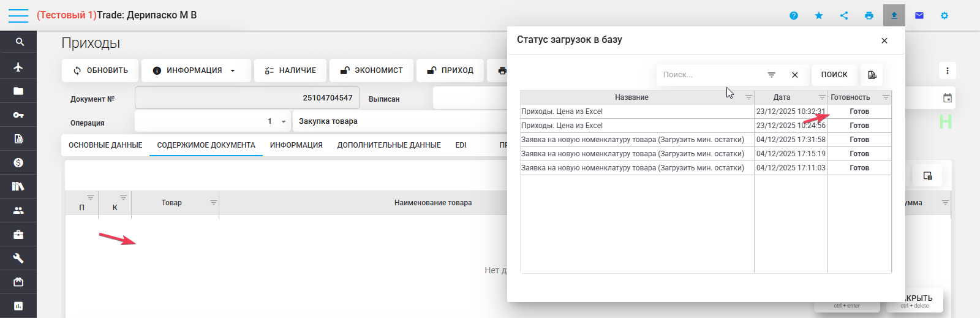
Task: Open the help question mark icon
Action: (794, 15)
